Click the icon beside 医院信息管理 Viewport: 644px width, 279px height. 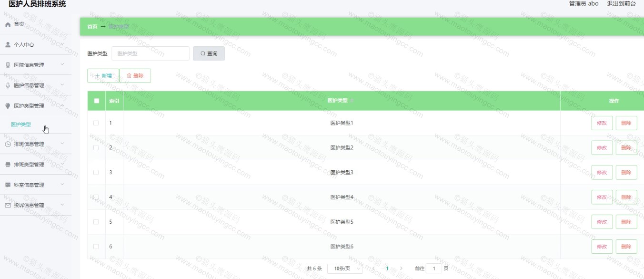(x=8, y=65)
